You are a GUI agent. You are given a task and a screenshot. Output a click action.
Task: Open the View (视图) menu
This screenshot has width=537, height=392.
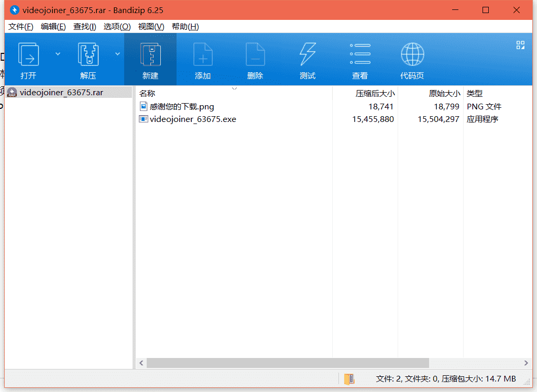[x=151, y=27]
